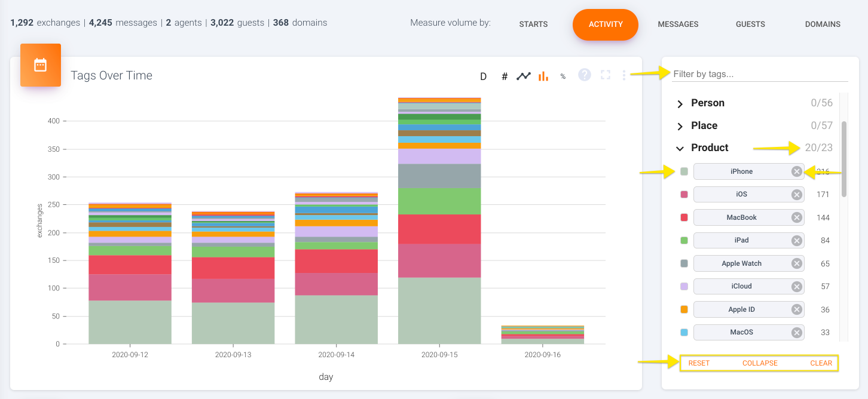This screenshot has height=399, width=868.
Task: Click the COLLAPSE tags button
Action: [x=760, y=363]
